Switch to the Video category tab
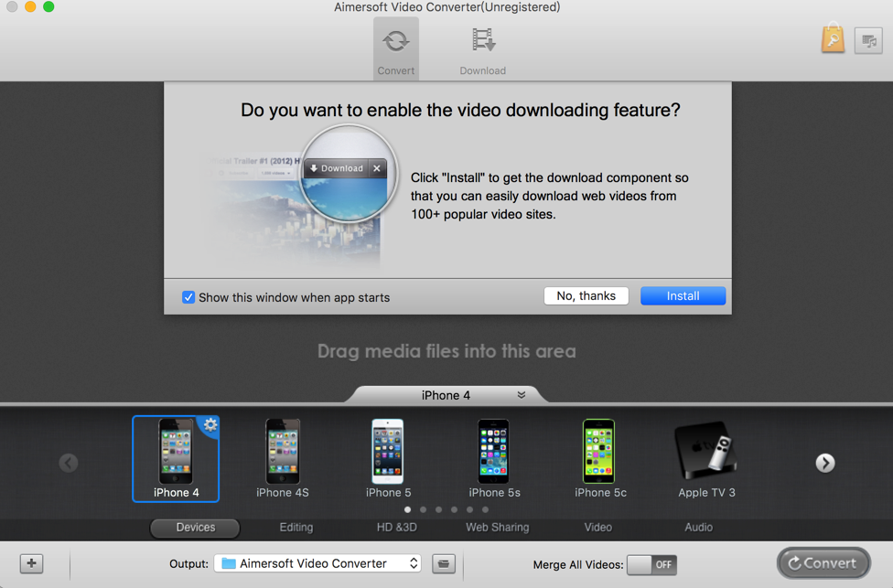893x588 pixels. [x=598, y=528]
